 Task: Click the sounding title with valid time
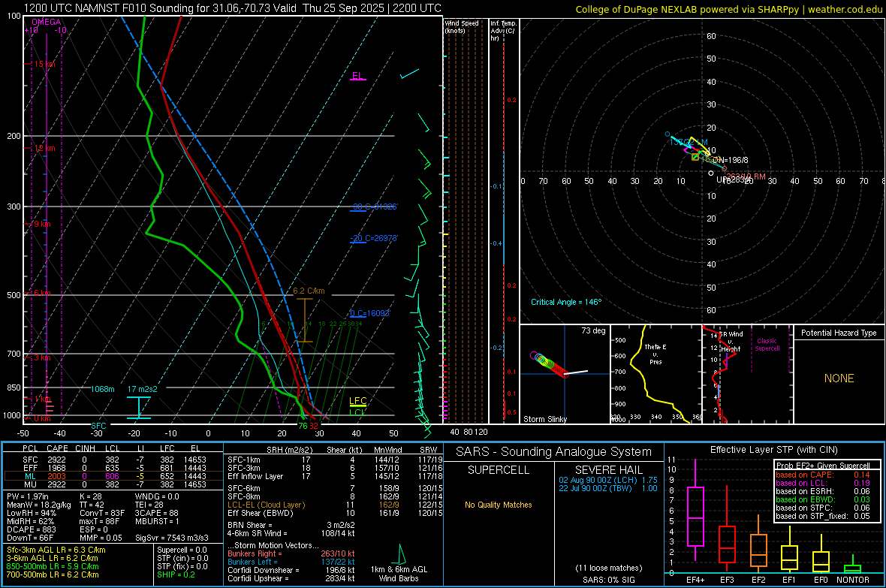(232, 8)
